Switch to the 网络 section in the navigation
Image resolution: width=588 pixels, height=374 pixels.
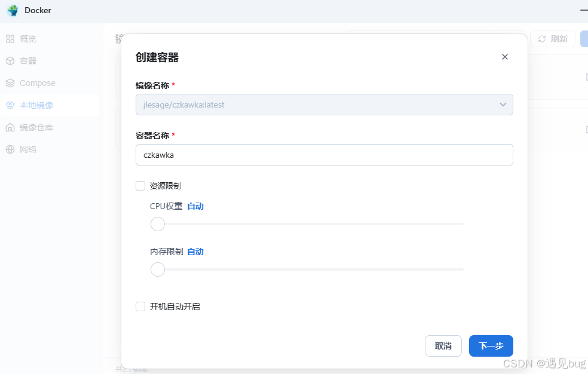30,149
